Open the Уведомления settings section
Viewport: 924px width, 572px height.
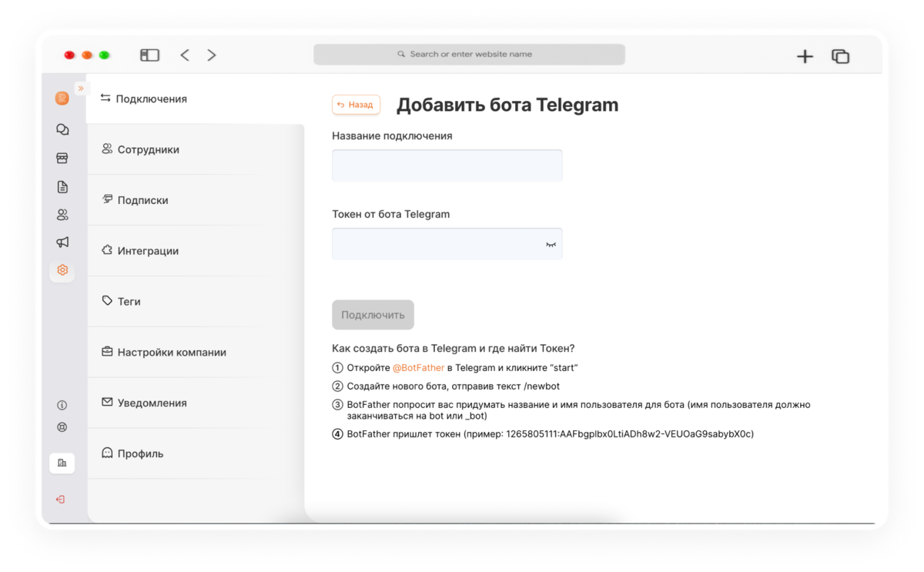coord(196,403)
